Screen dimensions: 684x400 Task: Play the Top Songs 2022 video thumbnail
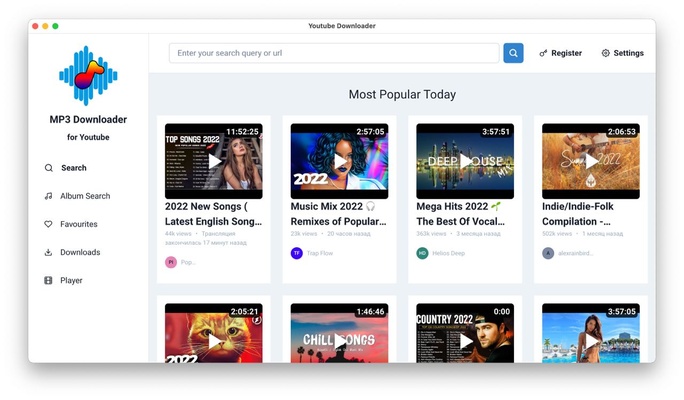(214, 161)
